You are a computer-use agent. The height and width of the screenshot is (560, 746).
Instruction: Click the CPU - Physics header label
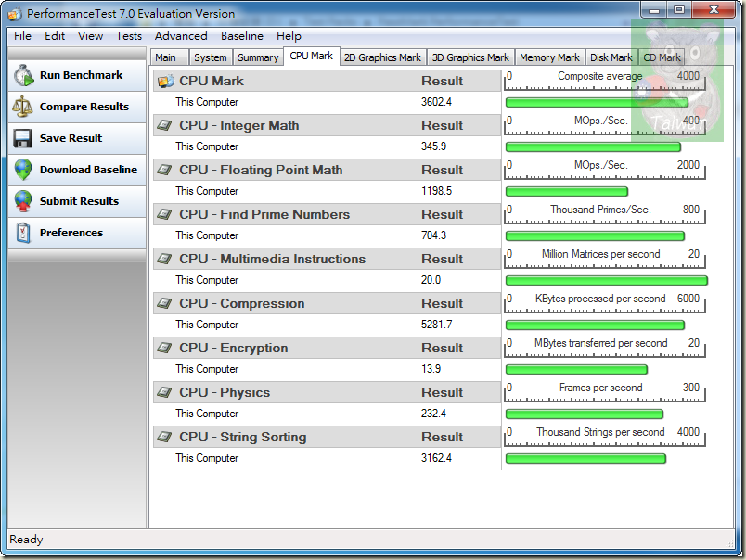pos(225,392)
